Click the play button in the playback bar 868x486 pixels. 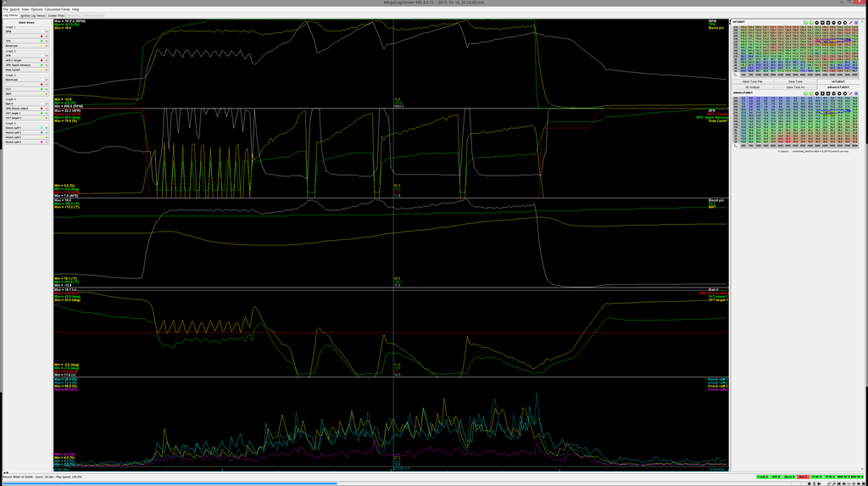coord(819,483)
